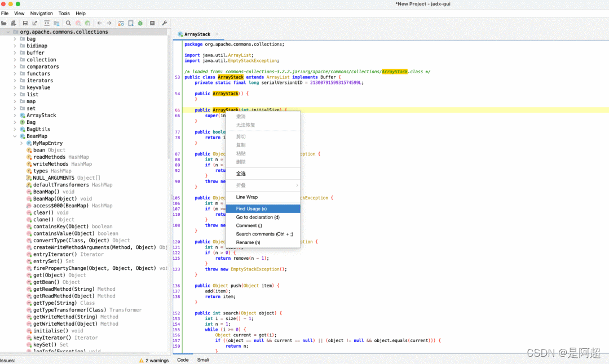Close the ArrayStack editor tab
The width and height of the screenshot is (609, 364).
click(217, 34)
